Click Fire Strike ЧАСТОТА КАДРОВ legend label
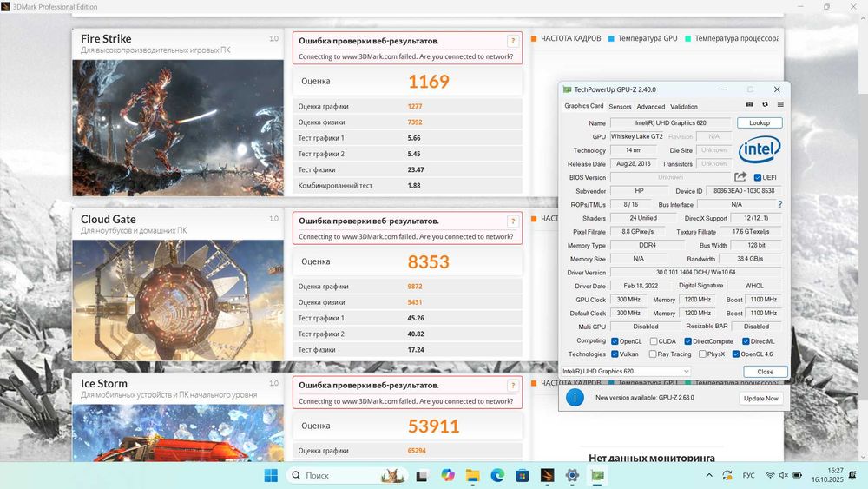 click(x=570, y=38)
